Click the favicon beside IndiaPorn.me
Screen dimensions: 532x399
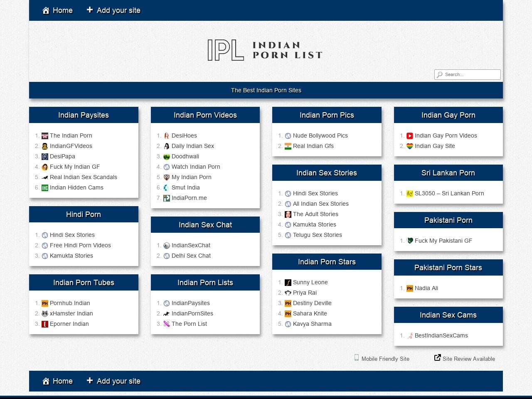[x=167, y=198]
